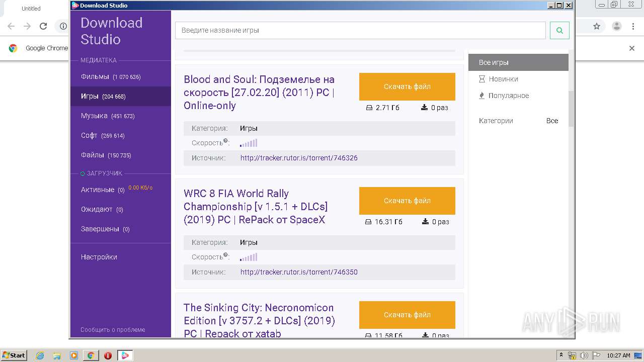This screenshot has height=362, width=644.
Task: Click speed bars indicator for Blood and Soul
Action: pyautogui.click(x=249, y=143)
